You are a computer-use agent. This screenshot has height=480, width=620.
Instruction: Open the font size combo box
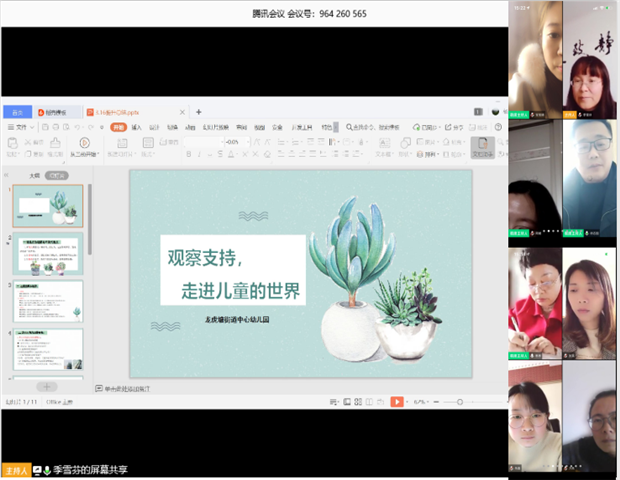237,142
